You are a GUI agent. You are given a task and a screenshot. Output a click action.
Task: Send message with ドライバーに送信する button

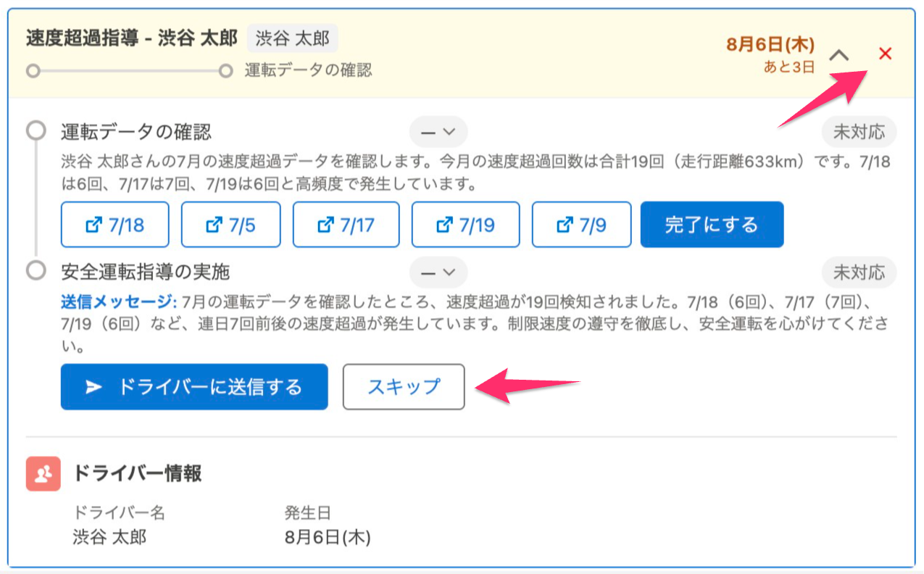click(x=194, y=387)
